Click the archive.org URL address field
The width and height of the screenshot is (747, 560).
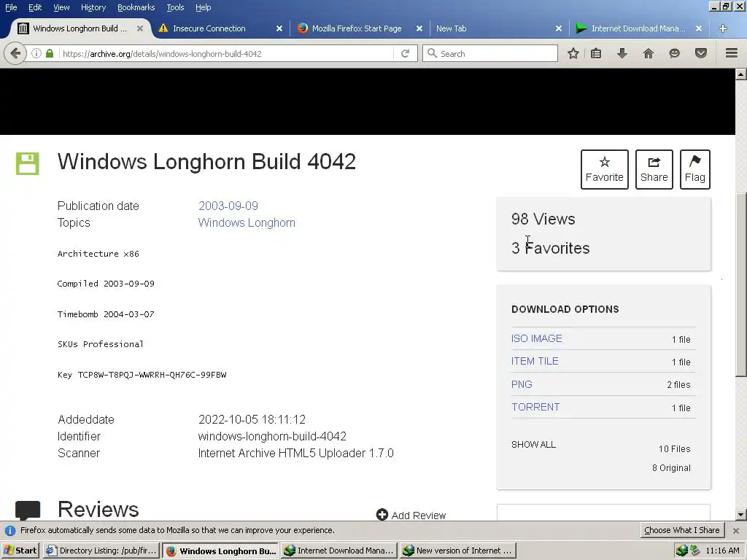(226, 53)
